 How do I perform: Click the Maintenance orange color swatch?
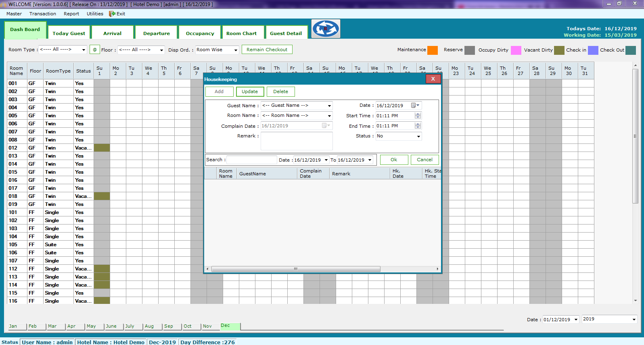433,50
